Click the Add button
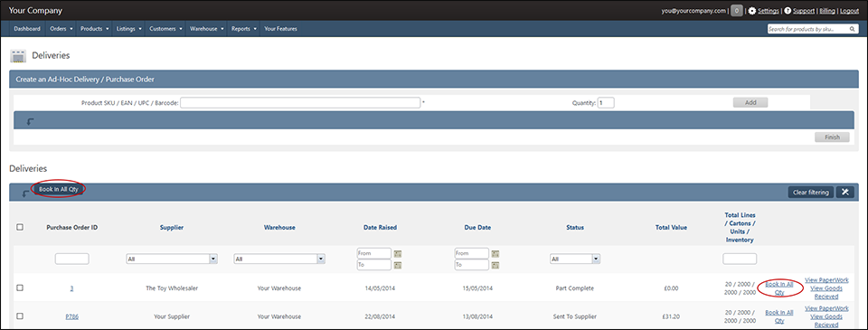The image size is (868, 330). 750,102
